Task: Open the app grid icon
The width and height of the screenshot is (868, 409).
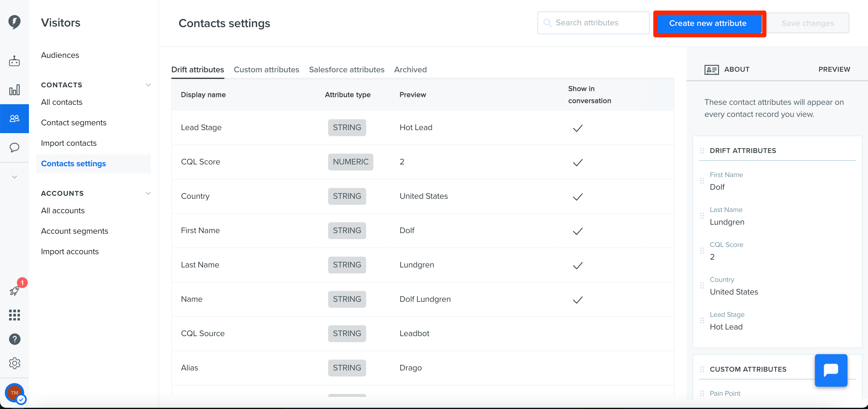Action: point(14,315)
